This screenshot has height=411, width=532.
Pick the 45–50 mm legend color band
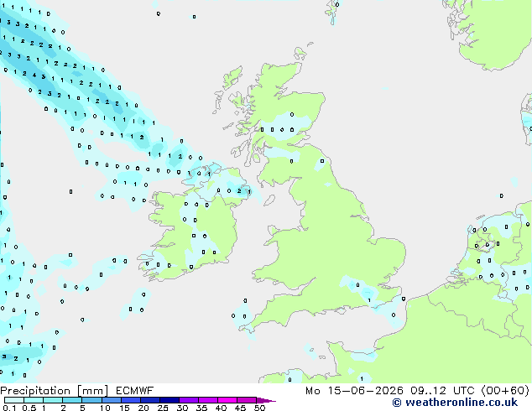pos(247,400)
